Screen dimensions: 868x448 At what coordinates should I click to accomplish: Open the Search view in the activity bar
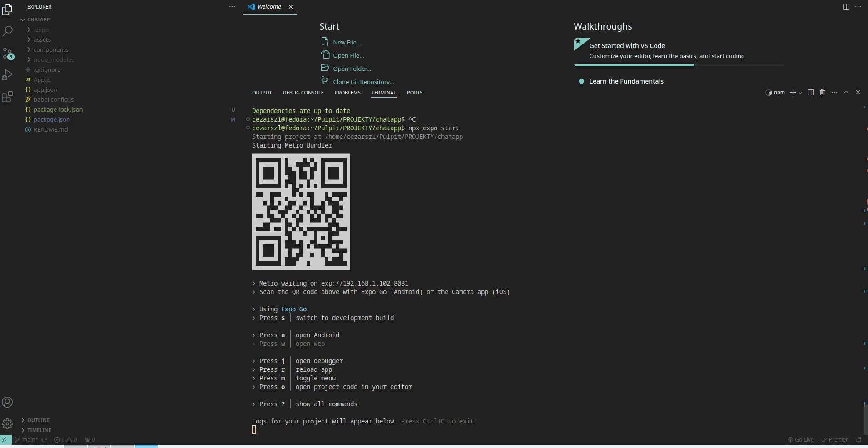pyautogui.click(x=7, y=31)
